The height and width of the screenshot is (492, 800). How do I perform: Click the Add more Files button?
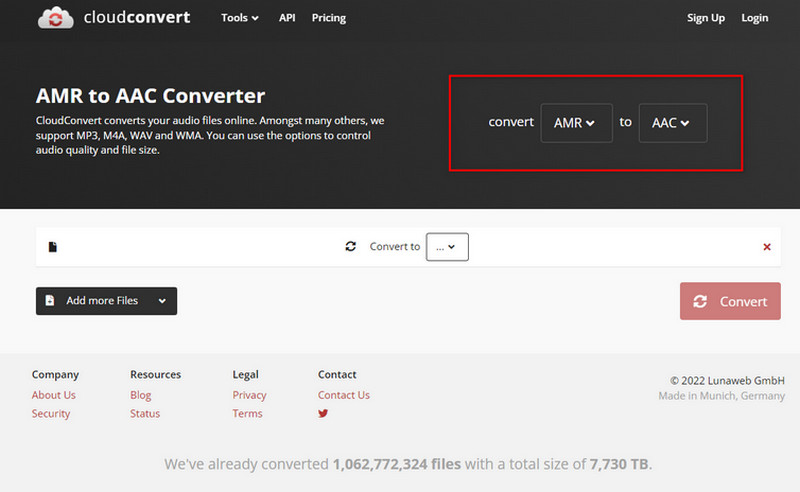point(106,301)
